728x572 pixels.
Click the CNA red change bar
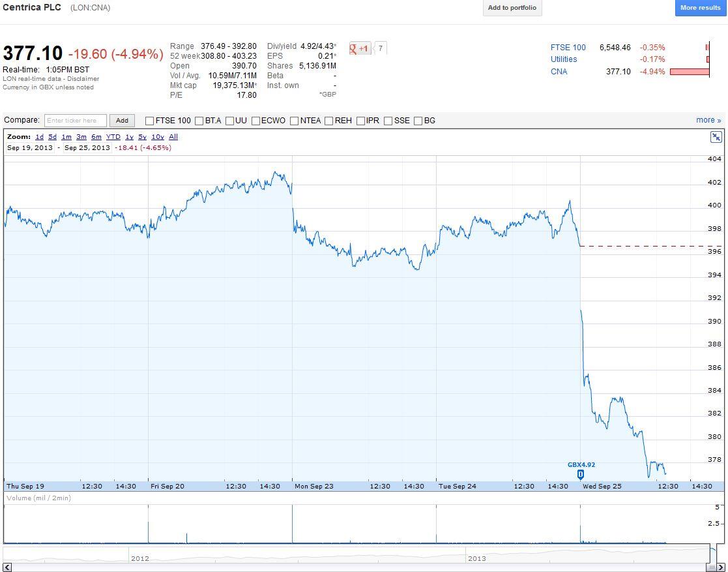690,72
